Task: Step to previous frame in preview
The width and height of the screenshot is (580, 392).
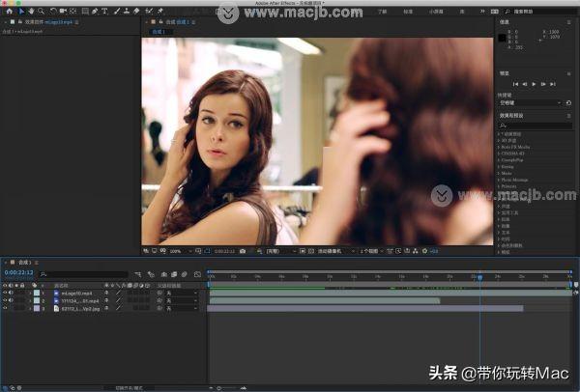Action: 525,84
